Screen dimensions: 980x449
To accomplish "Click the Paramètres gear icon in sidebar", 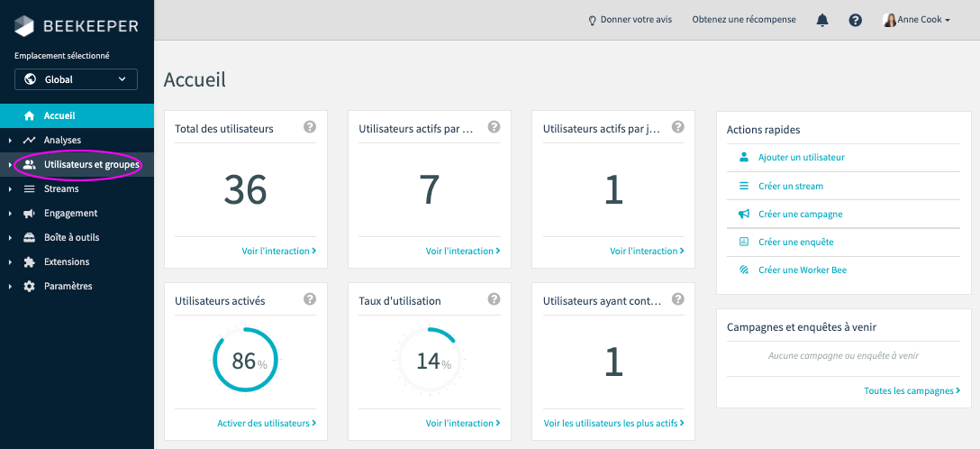I will click(29, 287).
